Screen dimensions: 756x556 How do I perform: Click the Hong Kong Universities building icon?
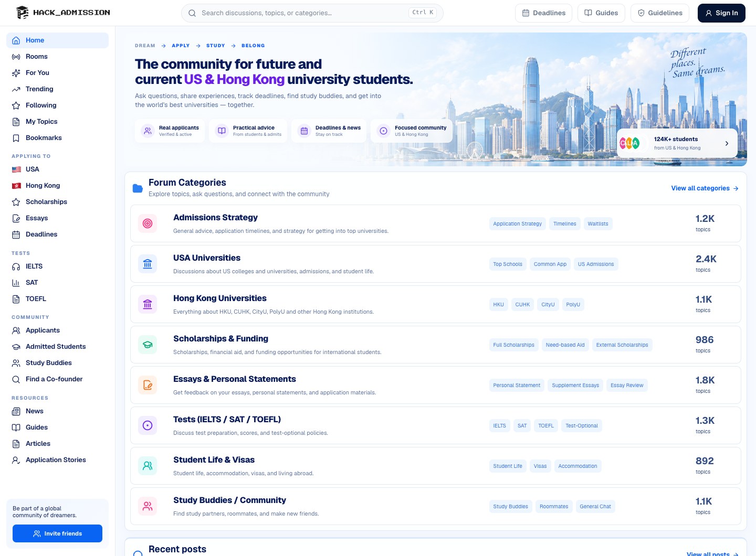(x=148, y=304)
